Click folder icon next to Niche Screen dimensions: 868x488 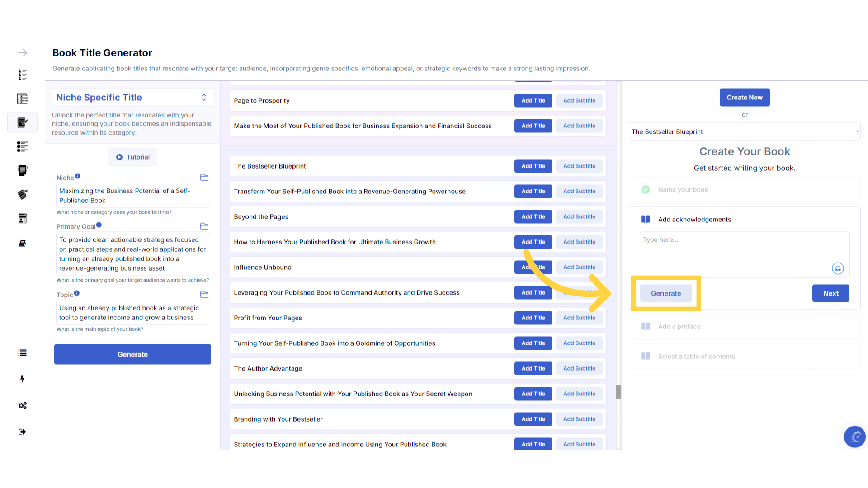tap(204, 178)
